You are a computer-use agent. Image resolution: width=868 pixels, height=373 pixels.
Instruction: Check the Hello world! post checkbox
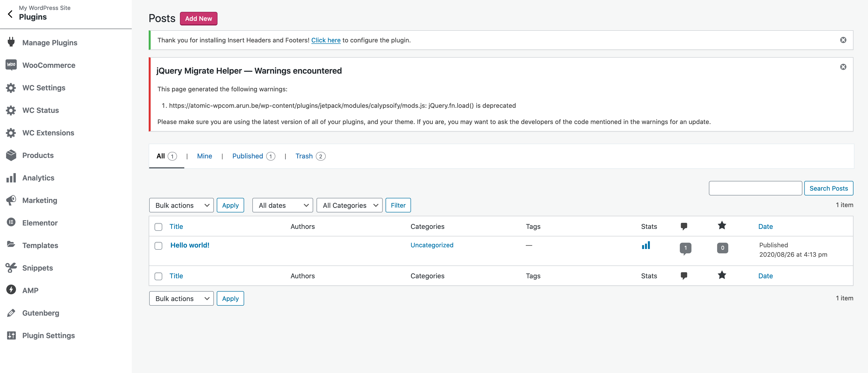click(x=158, y=246)
